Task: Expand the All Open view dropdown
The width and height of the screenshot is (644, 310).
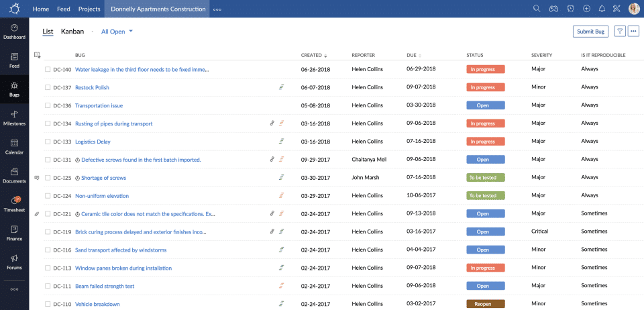Action: point(117,32)
